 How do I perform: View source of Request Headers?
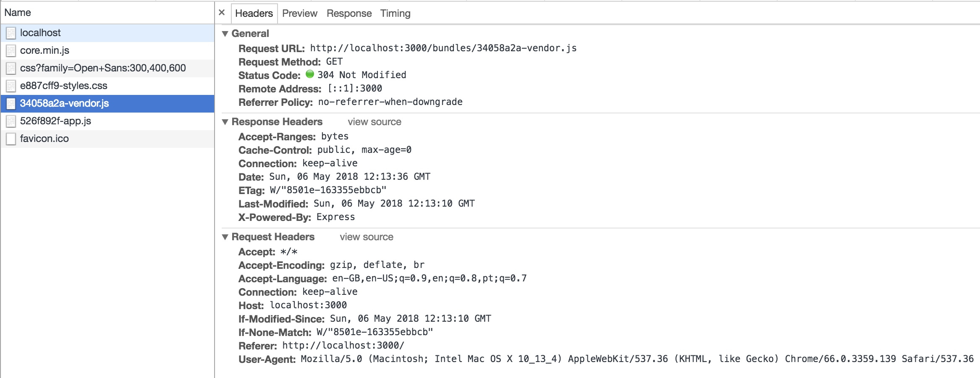pos(367,237)
